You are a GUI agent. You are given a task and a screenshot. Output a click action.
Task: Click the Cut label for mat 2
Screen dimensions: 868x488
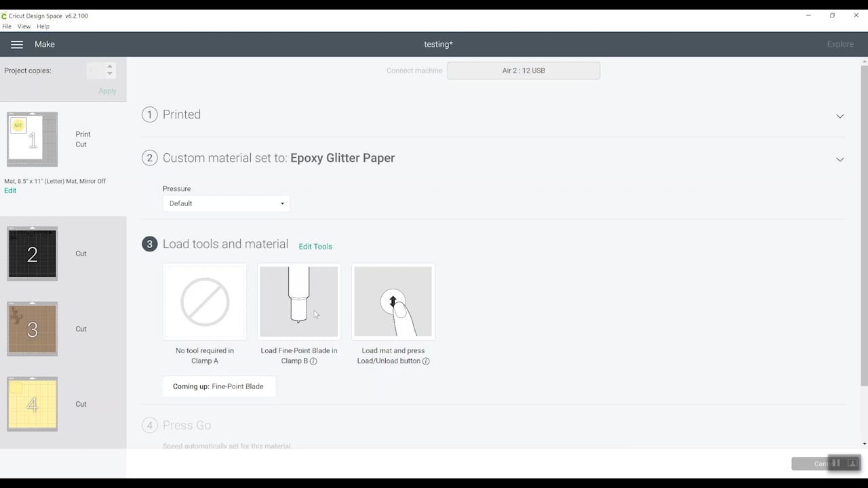pos(81,253)
